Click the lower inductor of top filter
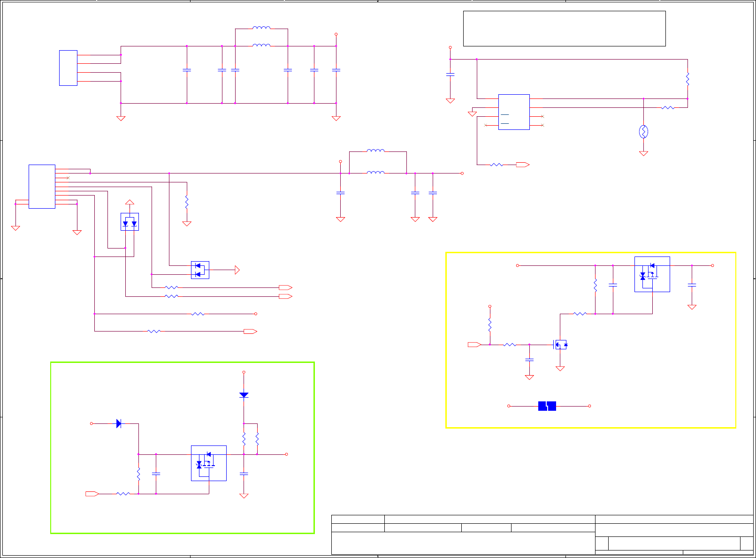Screen dimensions: 756x558 click(x=261, y=45)
